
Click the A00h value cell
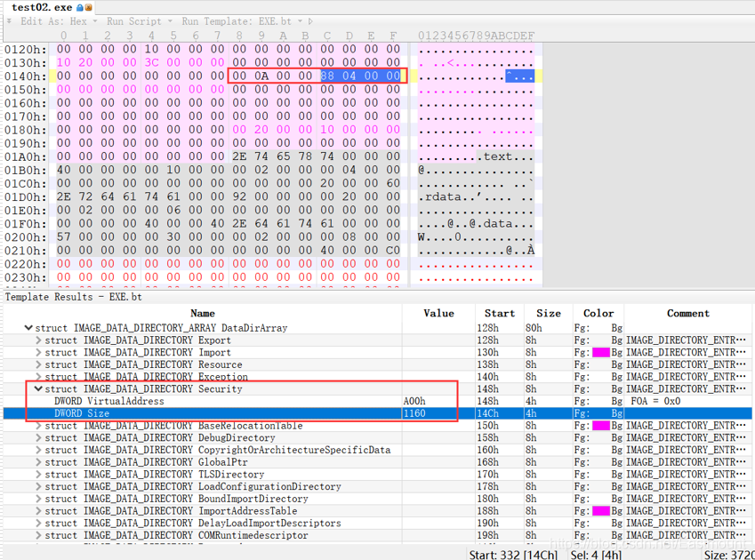[x=438, y=401]
